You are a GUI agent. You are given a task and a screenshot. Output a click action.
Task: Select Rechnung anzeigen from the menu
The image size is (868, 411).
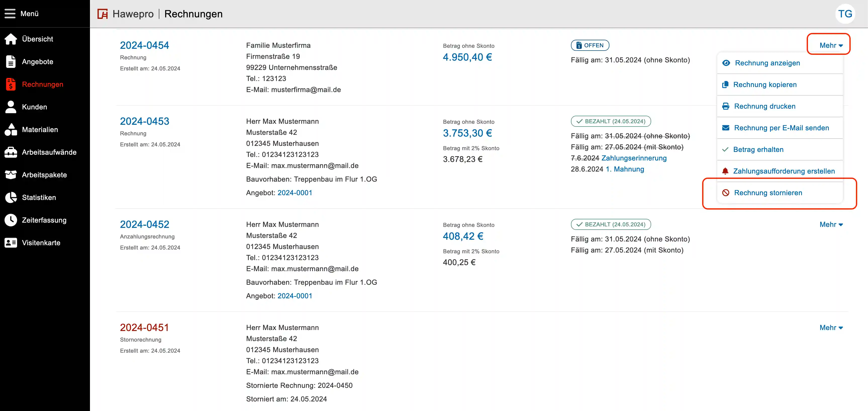(x=780, y=63)
